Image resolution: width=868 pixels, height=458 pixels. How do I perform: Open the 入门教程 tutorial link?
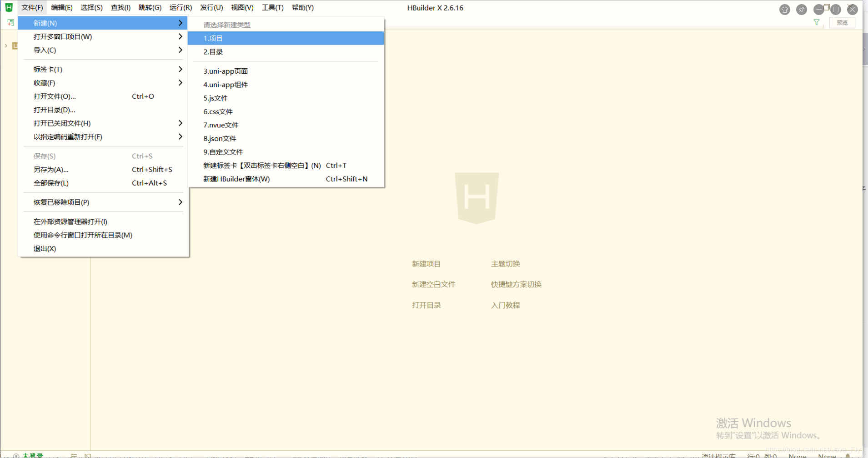tap(505, 305)
